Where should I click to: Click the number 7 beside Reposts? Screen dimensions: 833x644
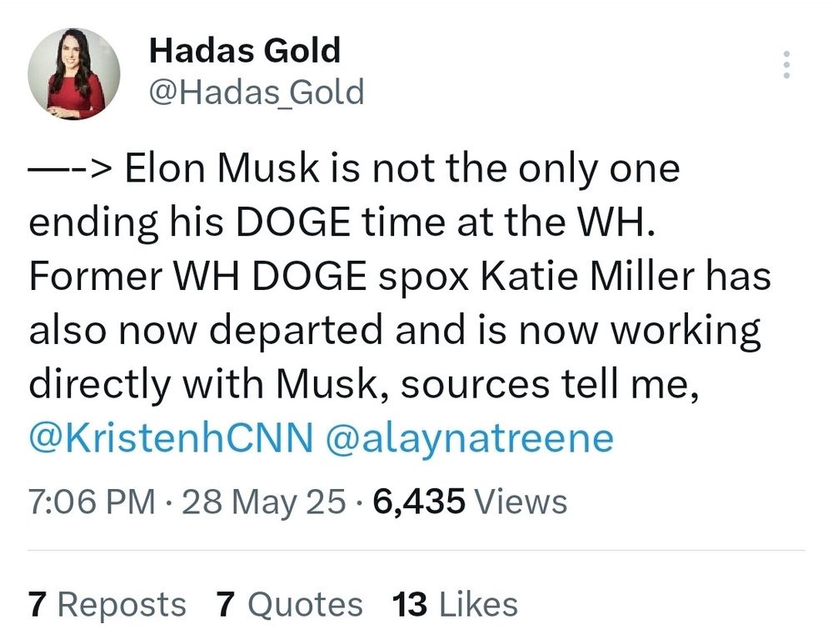(37, 605)
